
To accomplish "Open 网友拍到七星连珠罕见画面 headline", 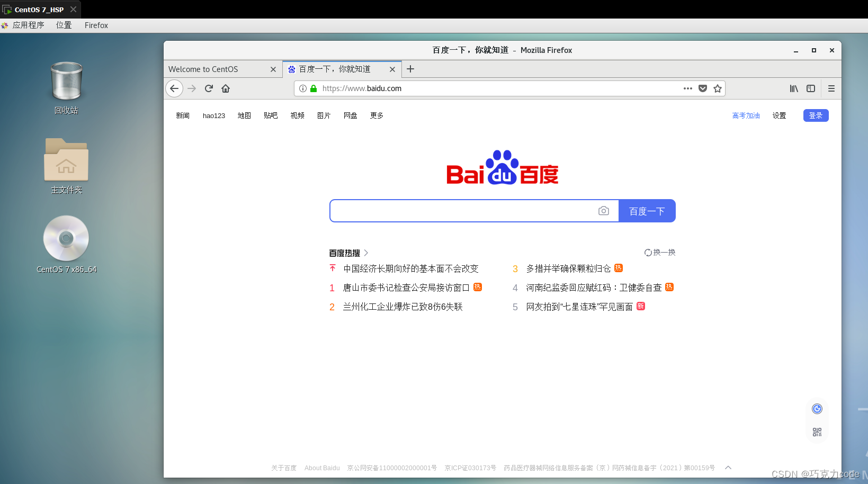I will (x=579, y=307).
